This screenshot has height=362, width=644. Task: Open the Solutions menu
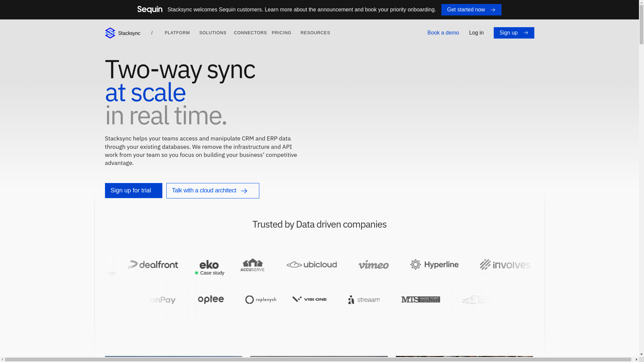click(213, 33)
